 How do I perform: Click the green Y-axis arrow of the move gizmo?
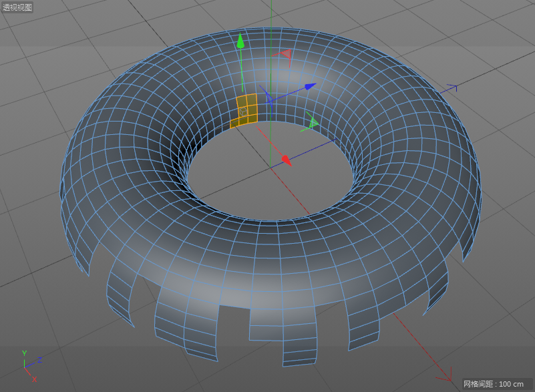(241, 42)
